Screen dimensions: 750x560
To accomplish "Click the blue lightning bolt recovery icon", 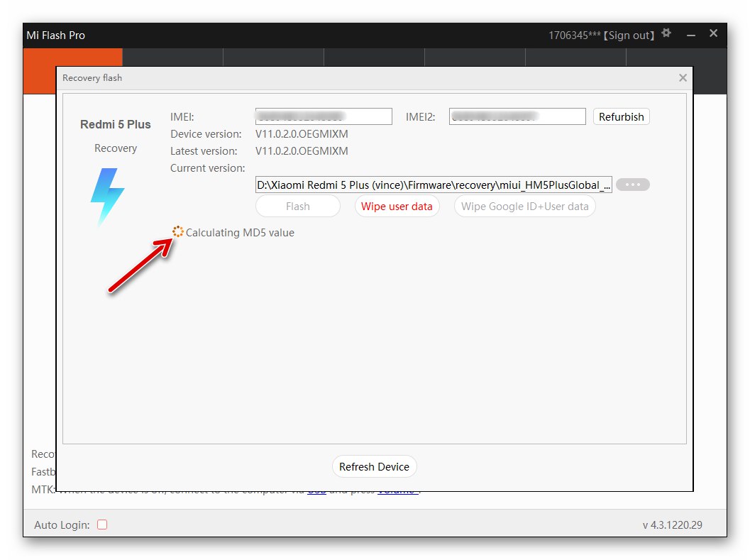I will tap(107, 197).
